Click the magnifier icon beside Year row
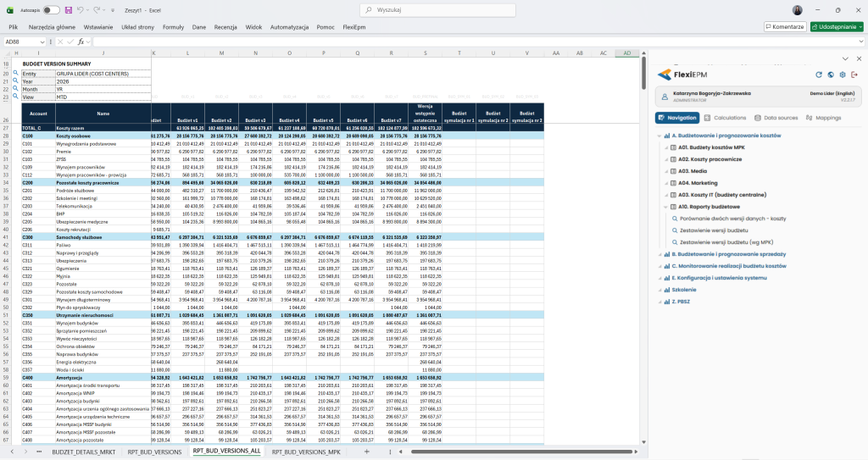This screenshot has width=868, height=460. point(15,80)
